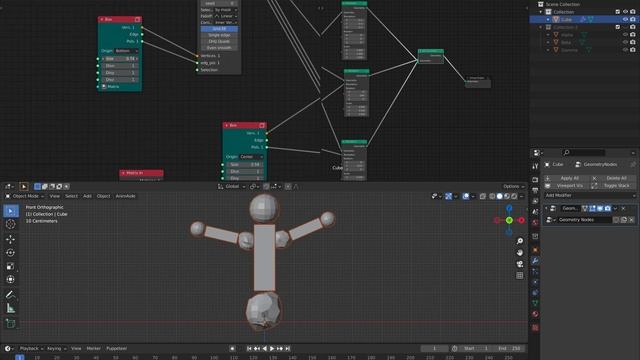640x360 pixels.
Task: Open the viewport Options dropdown
Action: [x=513, y=187]
